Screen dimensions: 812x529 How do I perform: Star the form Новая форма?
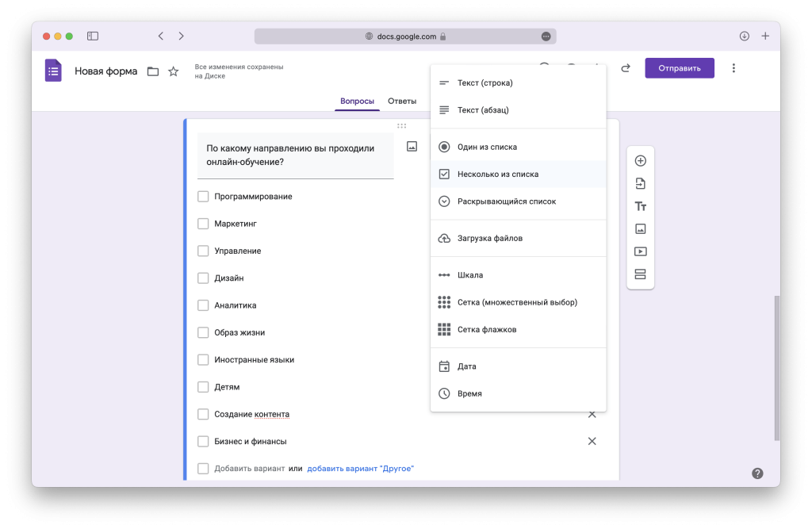(174, 71)
